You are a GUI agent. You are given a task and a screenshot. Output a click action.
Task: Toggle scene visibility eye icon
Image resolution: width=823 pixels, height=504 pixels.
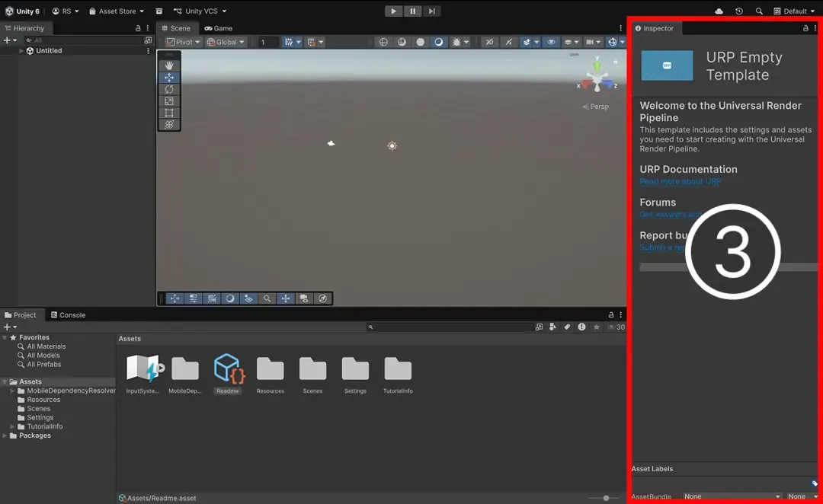click(551, 42)
